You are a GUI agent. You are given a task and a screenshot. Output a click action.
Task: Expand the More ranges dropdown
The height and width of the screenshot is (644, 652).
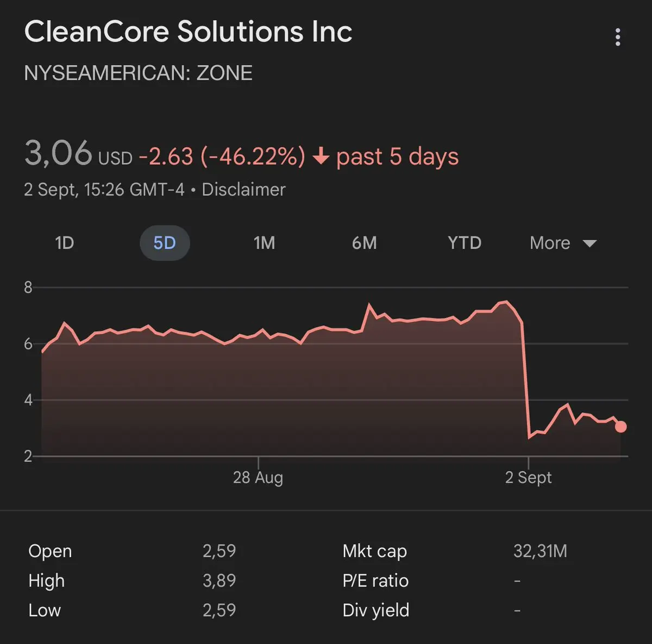click(563, 243)
